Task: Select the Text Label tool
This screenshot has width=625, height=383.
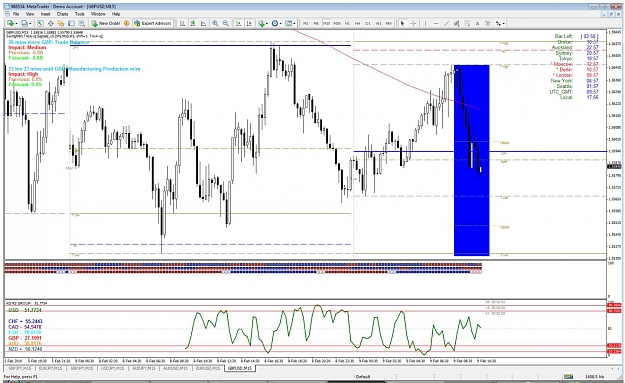Action: 487,23
